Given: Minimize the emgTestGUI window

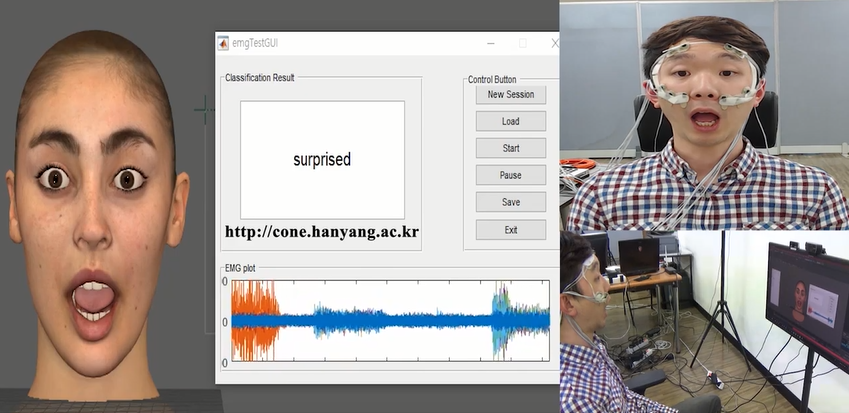Looking at the screenshot, I should coord(490,44).
